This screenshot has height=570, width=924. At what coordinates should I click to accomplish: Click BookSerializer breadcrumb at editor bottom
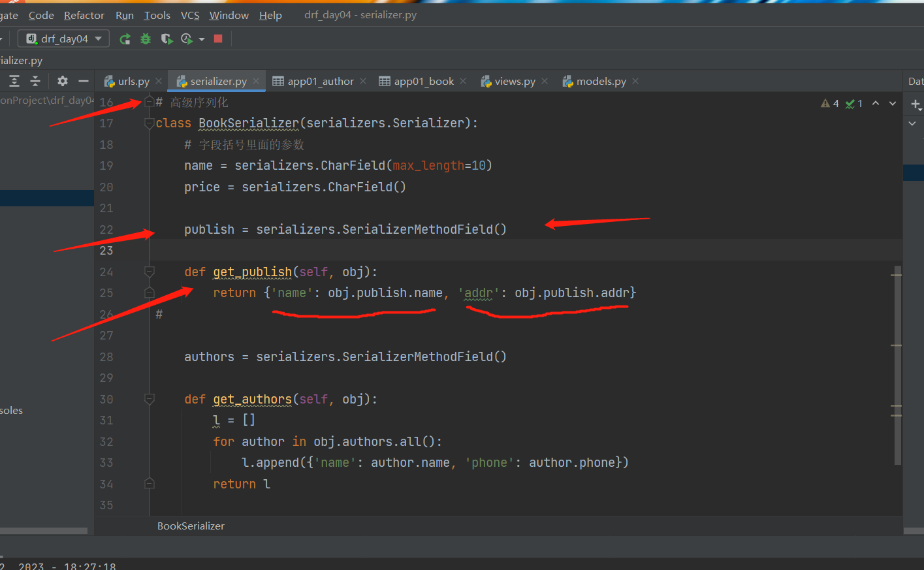click(191, 526)
